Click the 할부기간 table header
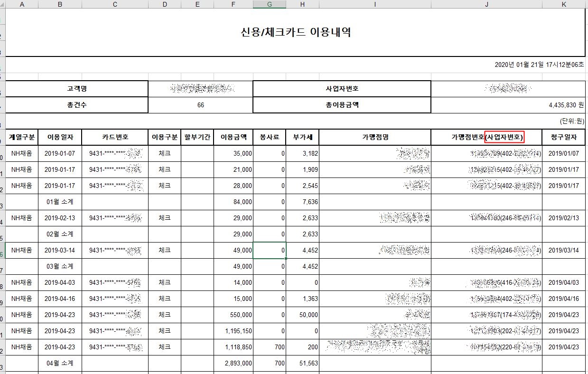This screenshot has width=588, height=374. [197, 137]
